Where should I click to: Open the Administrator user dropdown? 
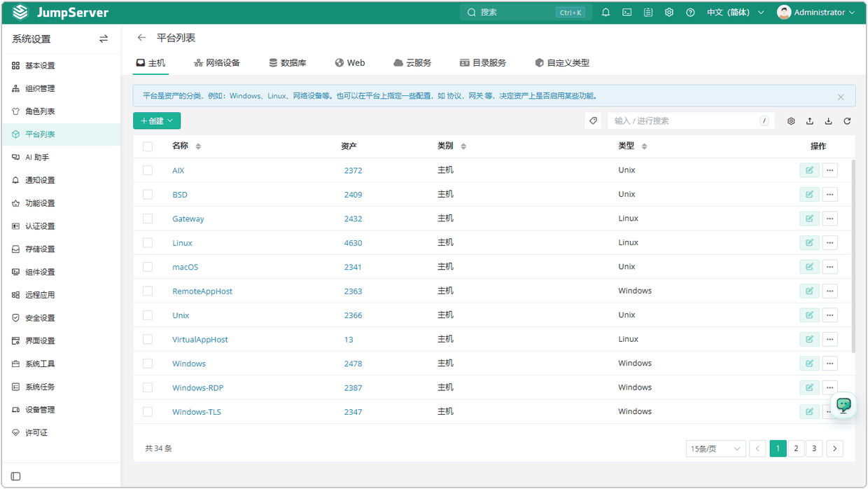pyautogui.click(x=816, y=13)
